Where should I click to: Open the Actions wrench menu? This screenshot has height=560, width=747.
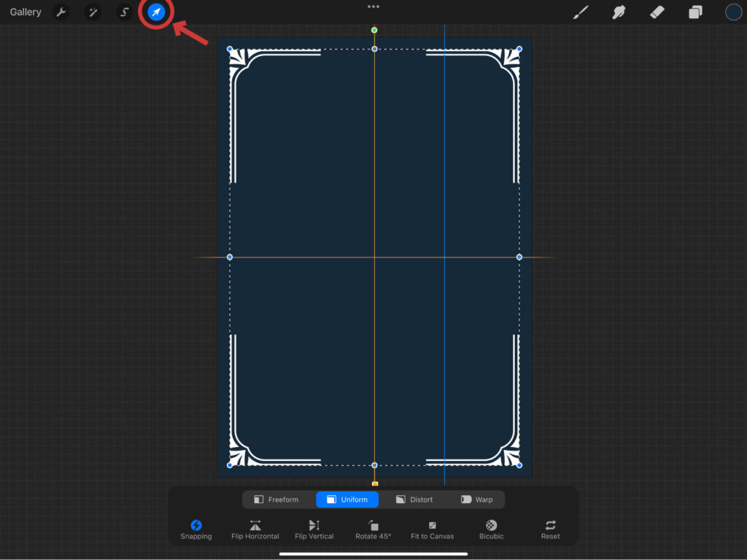[x=61, y=12]
